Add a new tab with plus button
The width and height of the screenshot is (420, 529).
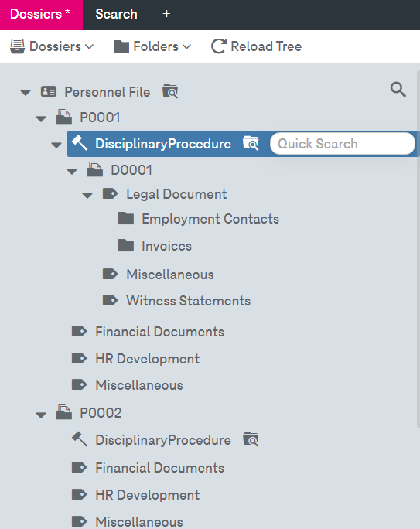(166, 14)
